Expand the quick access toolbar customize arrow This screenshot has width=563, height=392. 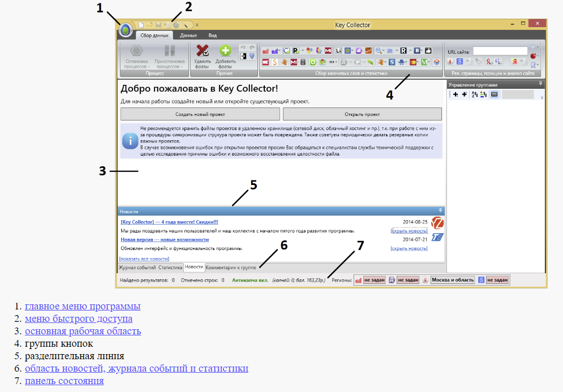coord(197,25)
